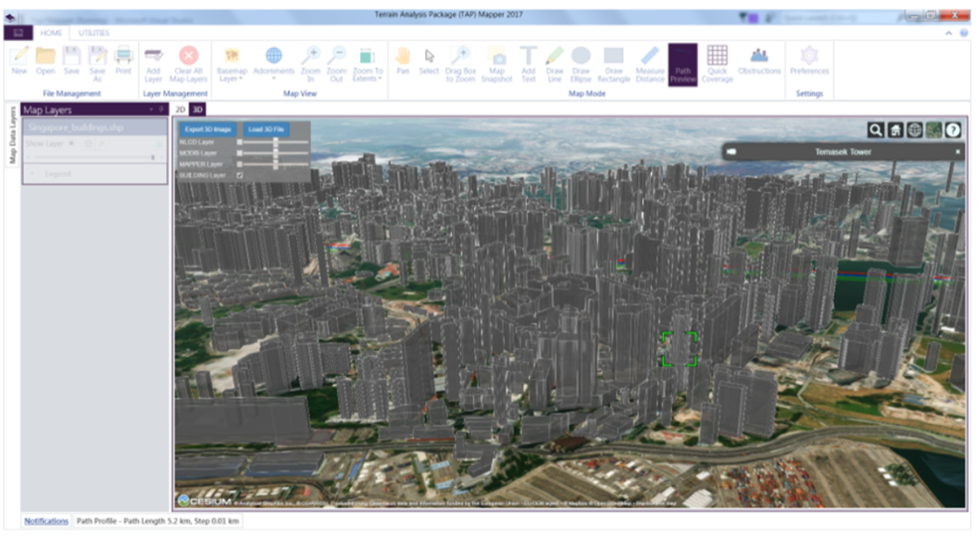Select the Pan tool in ribbon
Image resolution: width=980 pixels, height=539 pixels.
coord(402,61)
